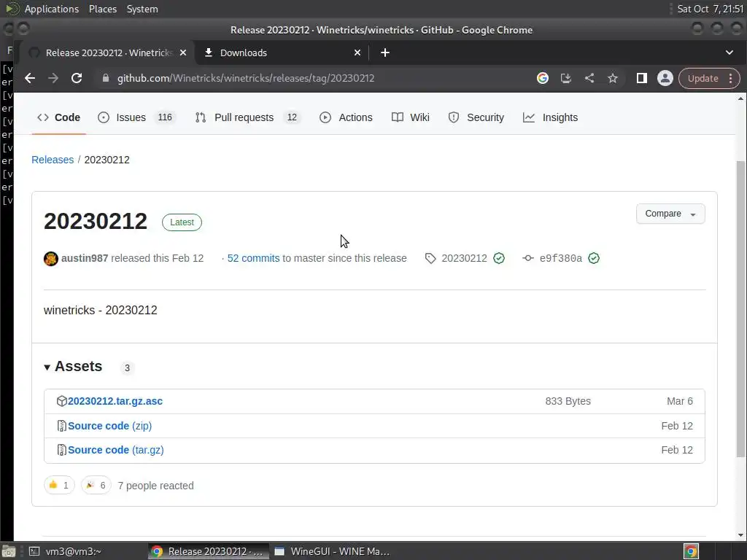The height and width of the screenshot is (560, 747).
Task: Switch to WineGUI window in taskbar
Action: (333, 551)
